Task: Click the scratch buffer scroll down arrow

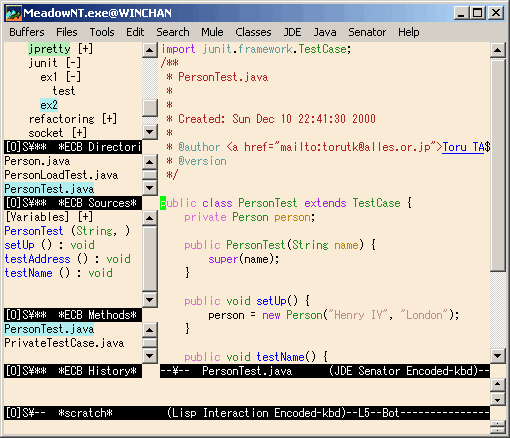Action: pos(497,399)
